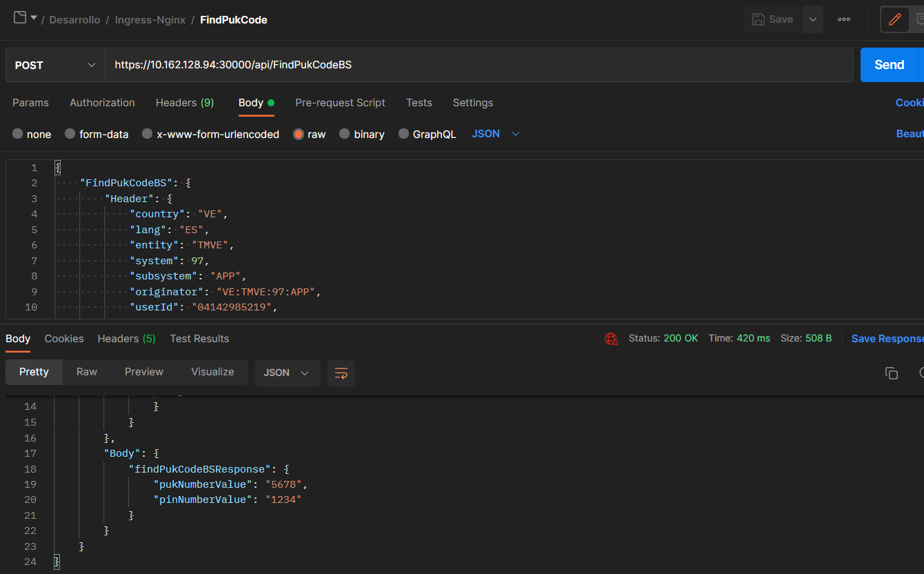Open the Desarrollo breadcrumb

[74, 20]
